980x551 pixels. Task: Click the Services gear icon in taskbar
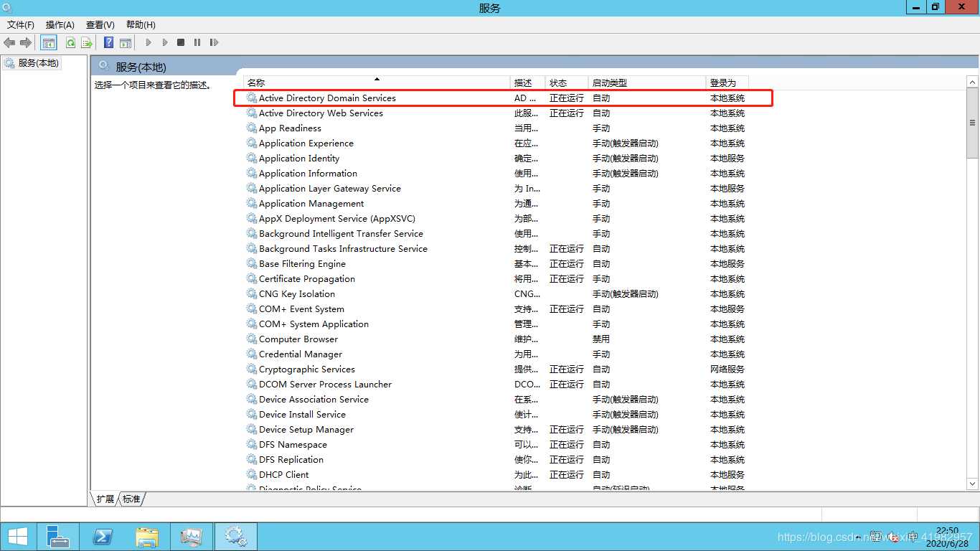[235, 537]
